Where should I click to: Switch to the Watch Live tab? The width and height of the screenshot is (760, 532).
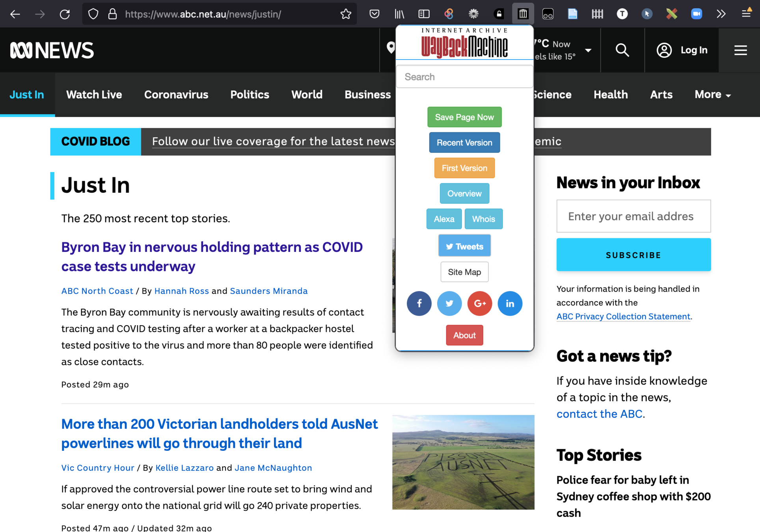(x=94, y=95)
